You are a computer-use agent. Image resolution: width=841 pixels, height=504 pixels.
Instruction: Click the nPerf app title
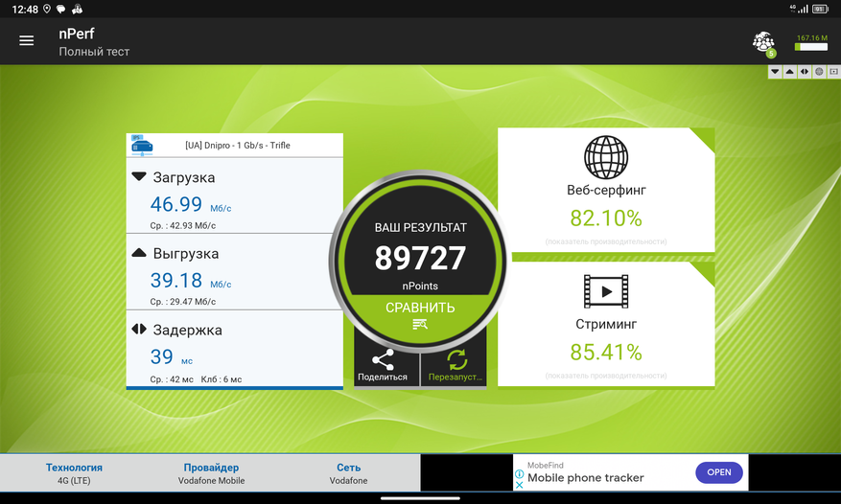coord(77,34)
